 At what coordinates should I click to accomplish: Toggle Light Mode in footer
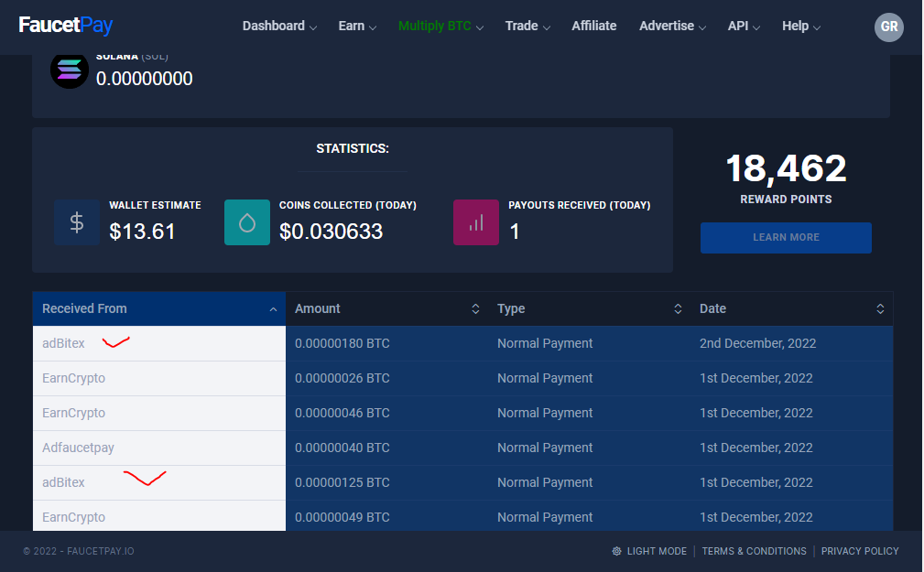coord(656,551)
